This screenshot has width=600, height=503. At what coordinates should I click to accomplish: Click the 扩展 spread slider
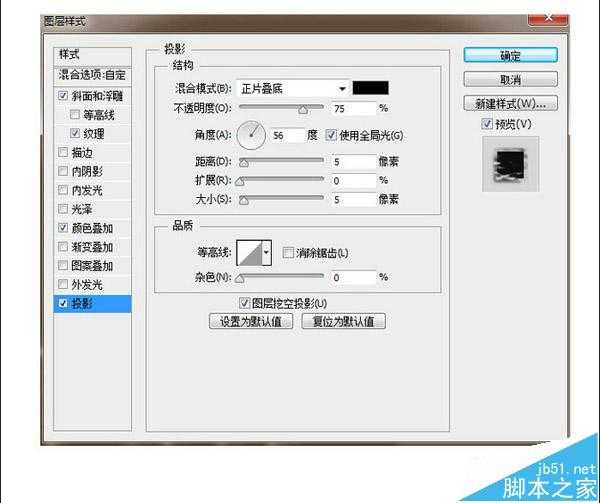[x=281, y=180]
